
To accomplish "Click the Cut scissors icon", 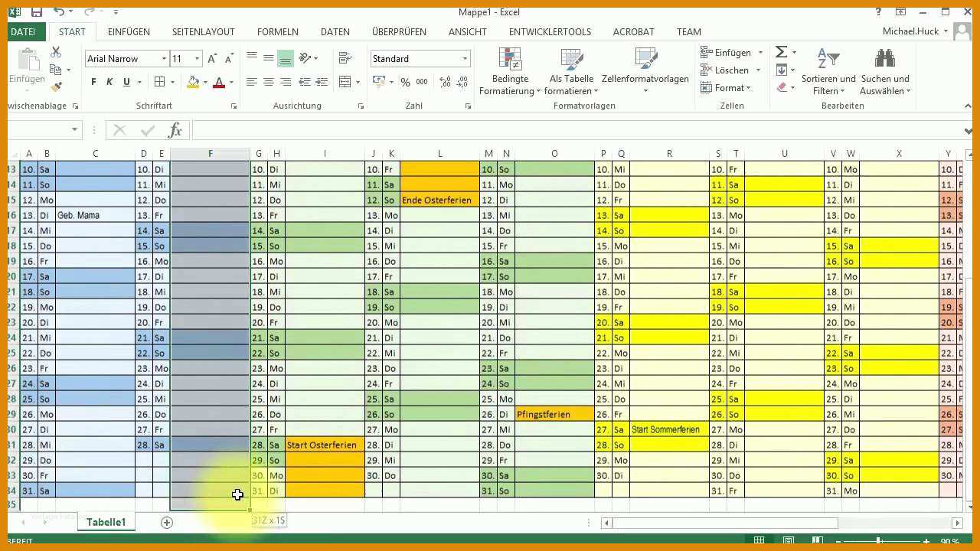I will (x=56, y=52).
